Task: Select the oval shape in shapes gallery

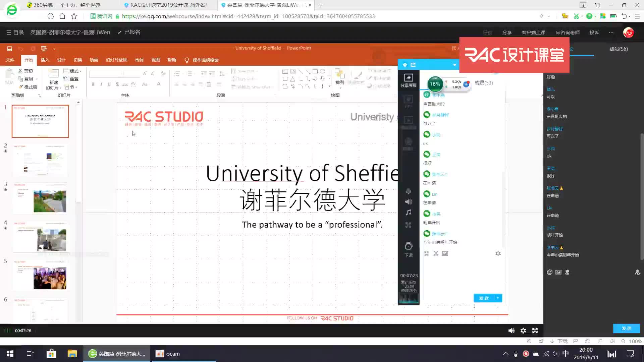Action: tap(322, 71)
